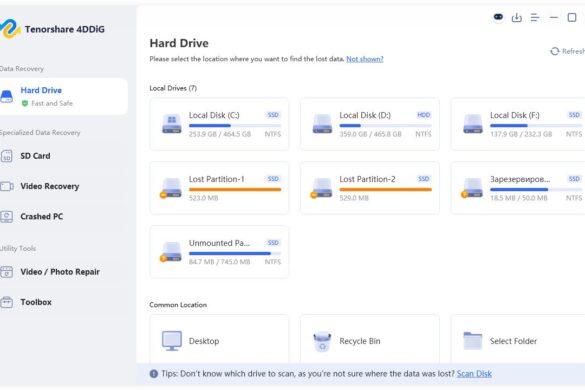This screenshot has height=390, width=585.
Task: Click the SSD badge on Local Disk (C:)
Action: point(273,115)
